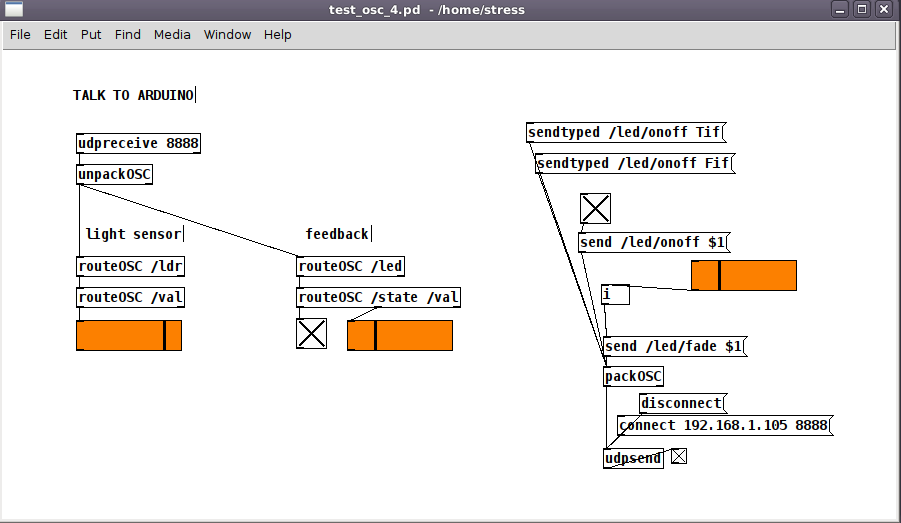The width and height of the screenshot is (901, 523).
Task: Select the udpreceive 8888 object
Action: coord(138,143)
